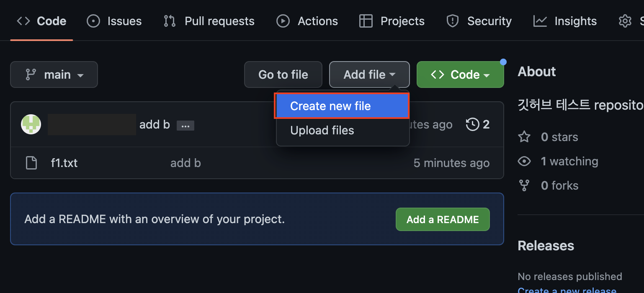
Task: Click the 'No releases published' text
Action: 570,276
